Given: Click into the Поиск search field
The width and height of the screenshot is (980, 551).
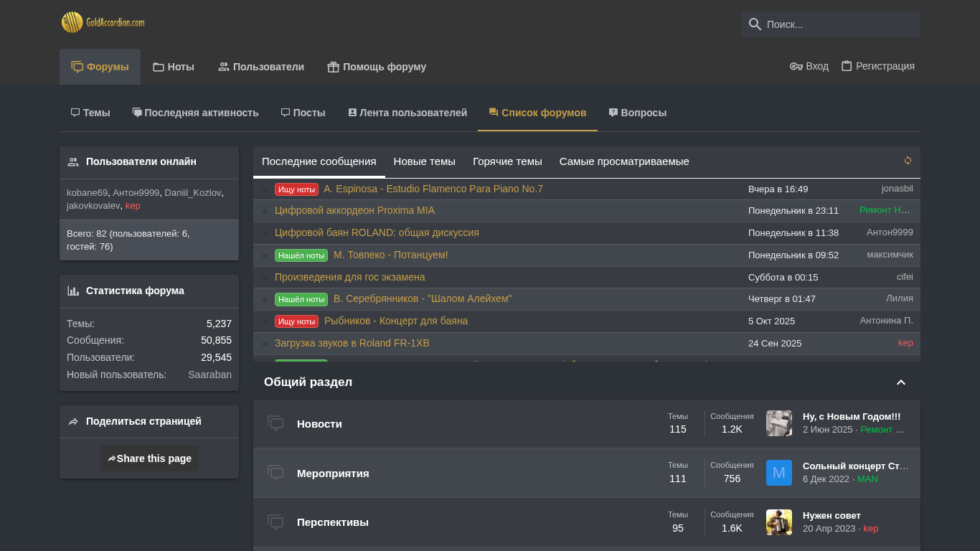Looking at the screenshot, I should 839,24.
